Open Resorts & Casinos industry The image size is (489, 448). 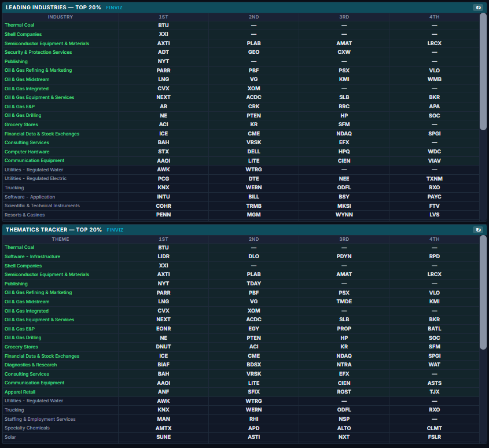pos(25,215)
